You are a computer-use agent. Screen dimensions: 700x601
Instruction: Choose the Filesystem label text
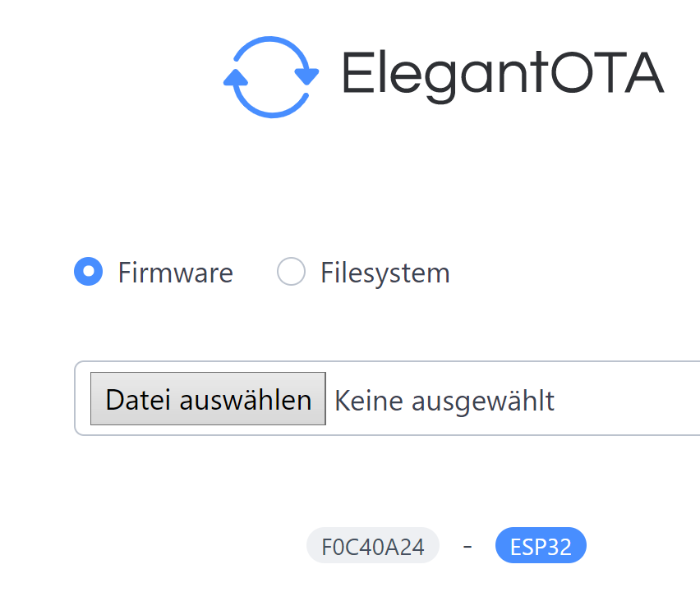[x=385, y=273]
